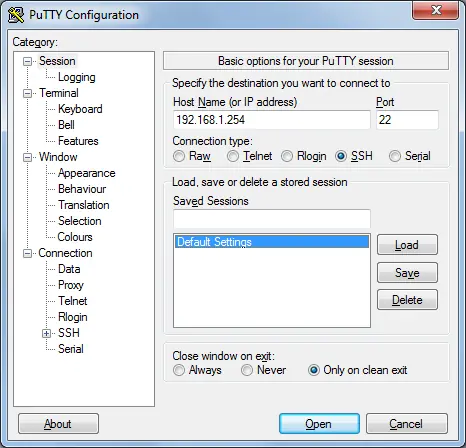Click the Save session button
Viewport: 466px width, 448px height.
pos(407,273)
